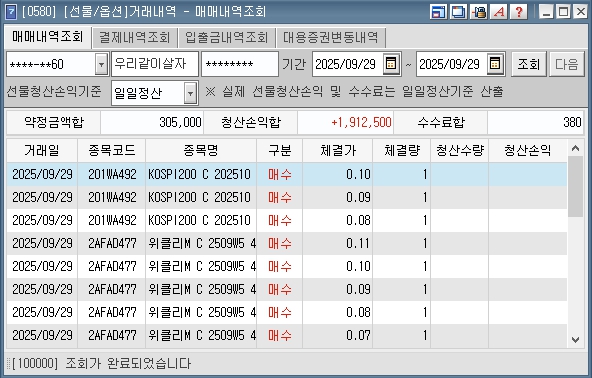Open the 대용증권변동내역 tab

pyautogui.click(x=331, y=37)
